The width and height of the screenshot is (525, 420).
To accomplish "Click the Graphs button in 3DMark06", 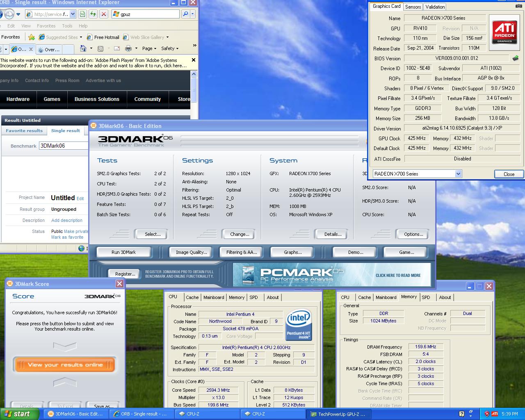I will click(292, 252).
